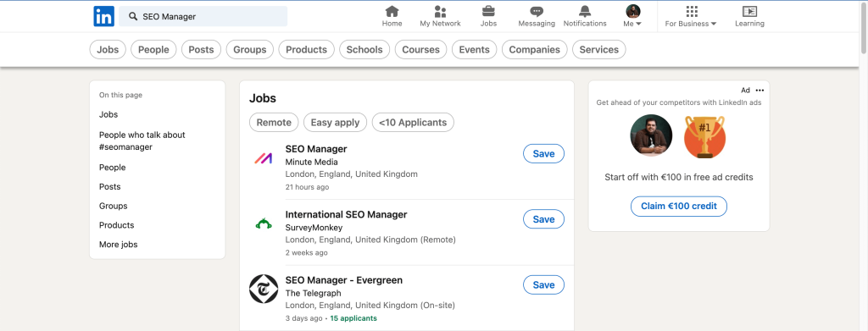Screen dimensions: 868x331
Task: Open SEO Manager - Evergreen job title
Action: [x=344, y=280]
